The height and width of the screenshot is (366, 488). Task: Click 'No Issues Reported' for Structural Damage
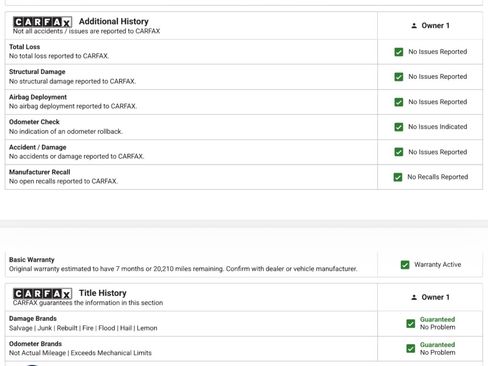pyautogui.click(x=438, y=77)
